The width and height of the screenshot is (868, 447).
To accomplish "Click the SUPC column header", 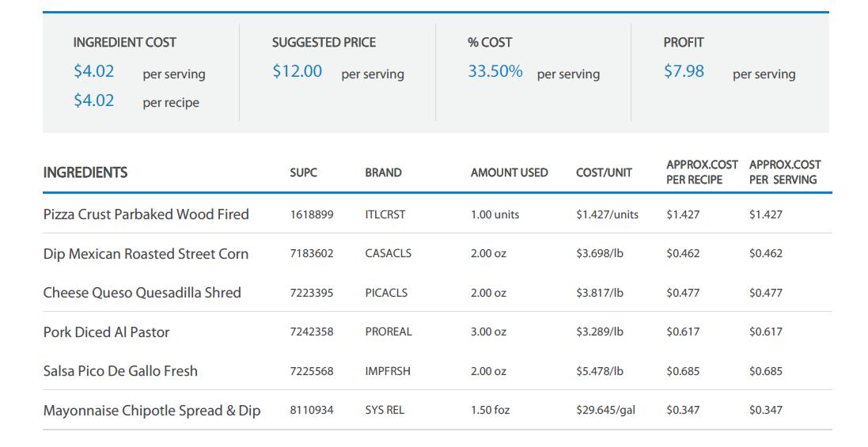I will coord(303,172).
